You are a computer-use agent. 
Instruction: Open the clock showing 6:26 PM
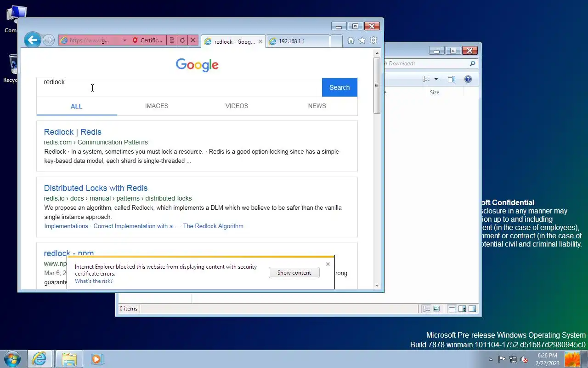[547, 359]
